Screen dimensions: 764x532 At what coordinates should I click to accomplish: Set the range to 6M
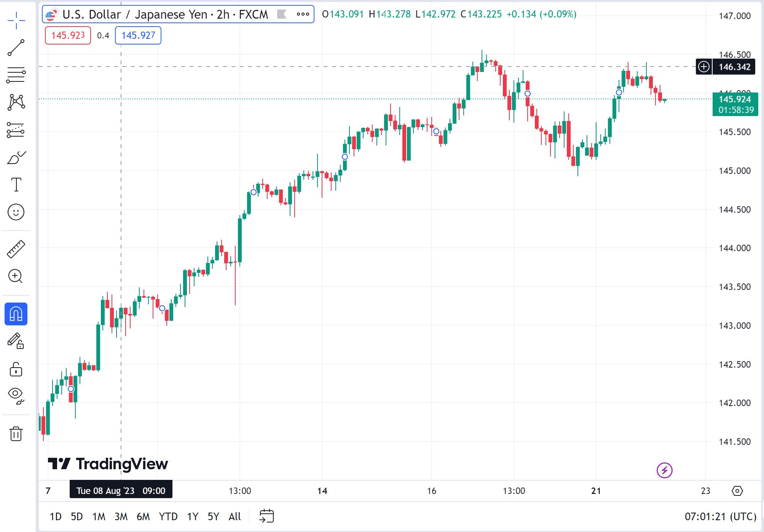tap(143, 516)
